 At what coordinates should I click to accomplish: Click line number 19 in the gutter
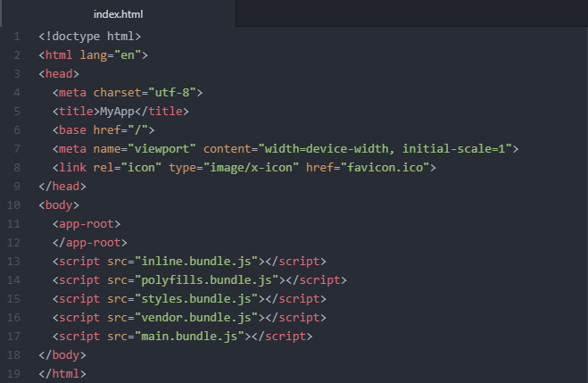point(15,373)
